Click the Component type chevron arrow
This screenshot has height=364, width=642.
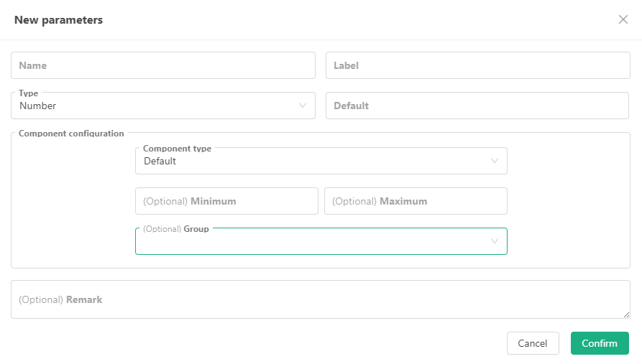click(495, 161)
